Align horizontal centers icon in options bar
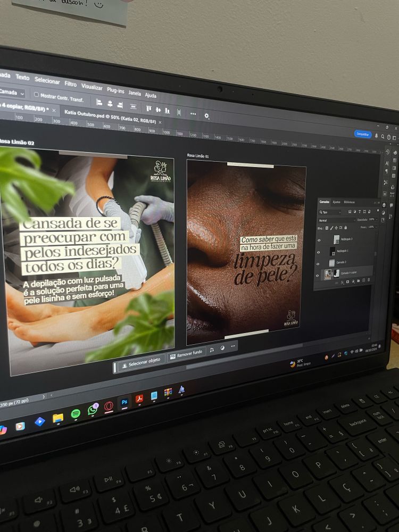This screenshot has width=399, height=532. [x=110, y=104]
